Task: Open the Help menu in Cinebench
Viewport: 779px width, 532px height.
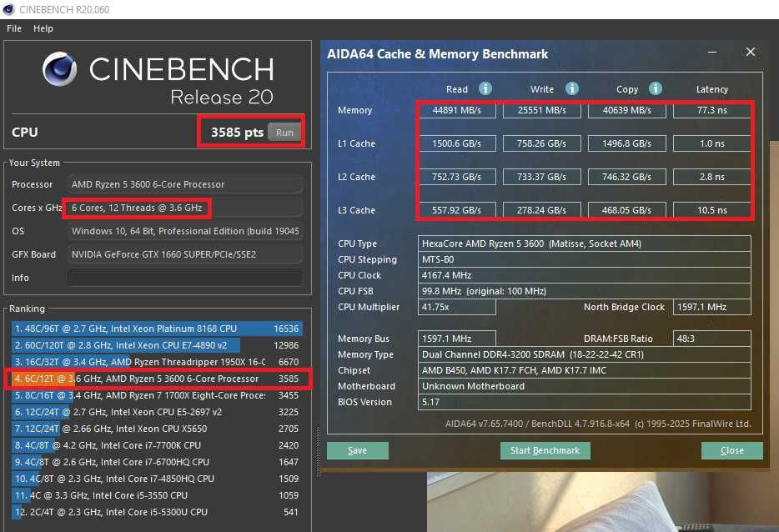Action: pos(43,28)
